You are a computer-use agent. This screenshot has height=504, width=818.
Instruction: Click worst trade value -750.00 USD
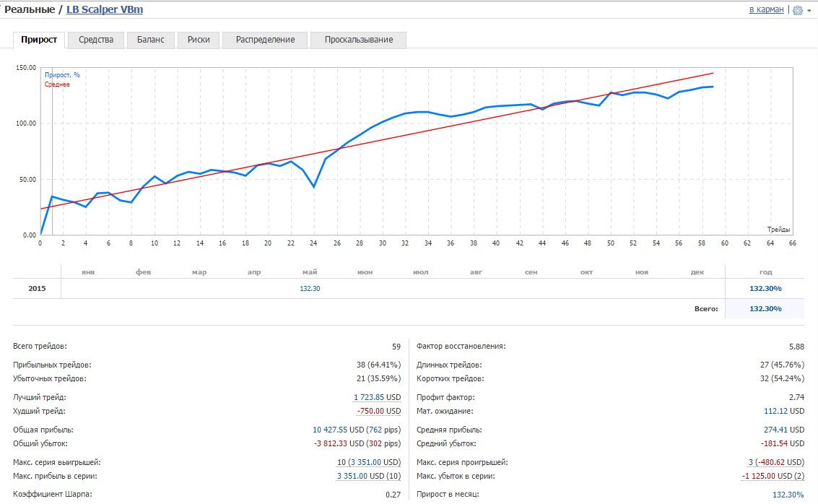click(x=379, y=411)
